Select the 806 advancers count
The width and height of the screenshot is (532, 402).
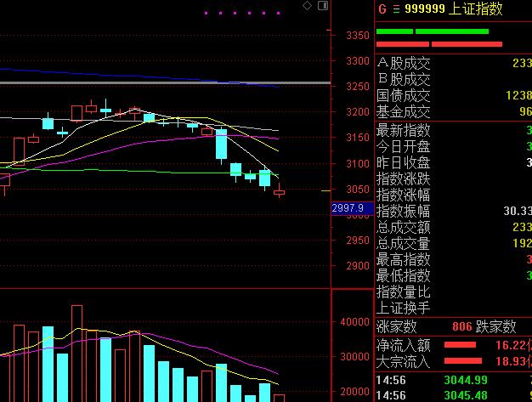pos(462,326)
